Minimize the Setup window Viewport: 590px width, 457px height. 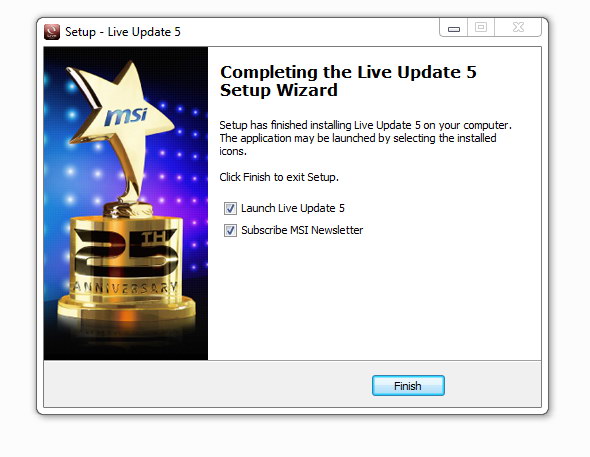point(453,27)
